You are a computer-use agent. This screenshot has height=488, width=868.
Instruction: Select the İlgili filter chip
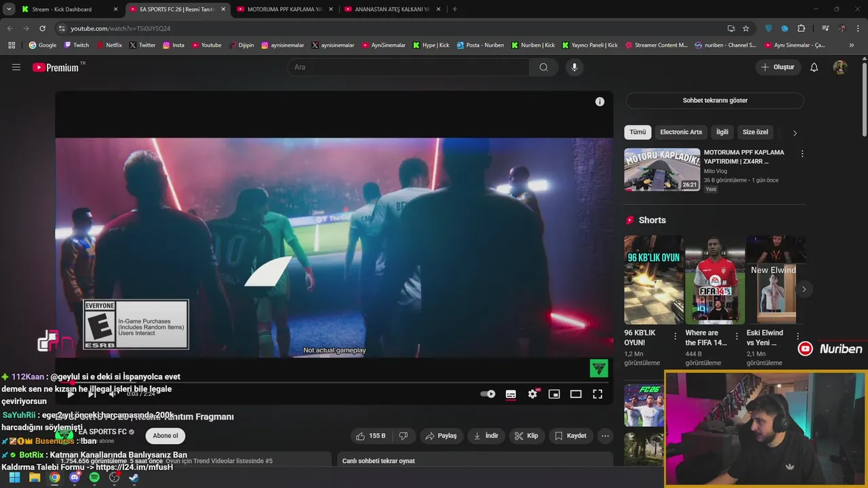(722, 132)
